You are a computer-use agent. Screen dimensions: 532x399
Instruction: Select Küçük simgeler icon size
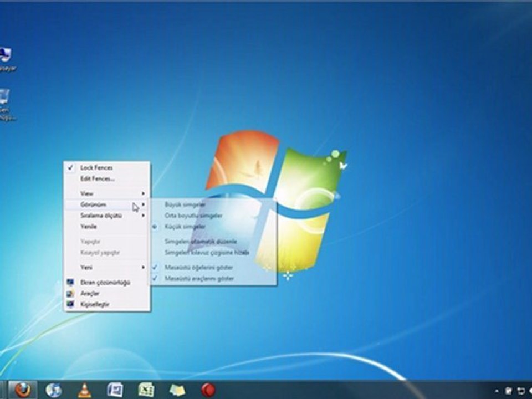point(213,227)
